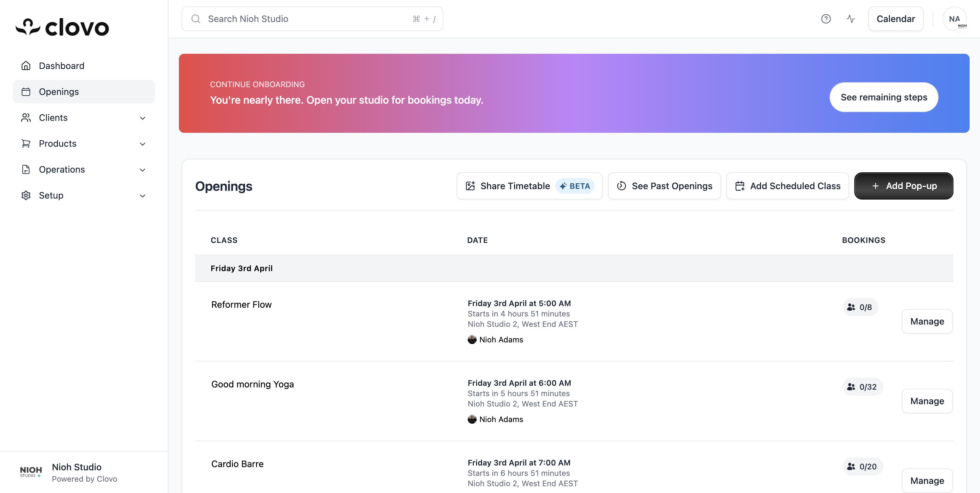Click 'Starts in 4 hours 51 minutes' text
The height and width of the screenshot is (493, 980).
[519, 314]
